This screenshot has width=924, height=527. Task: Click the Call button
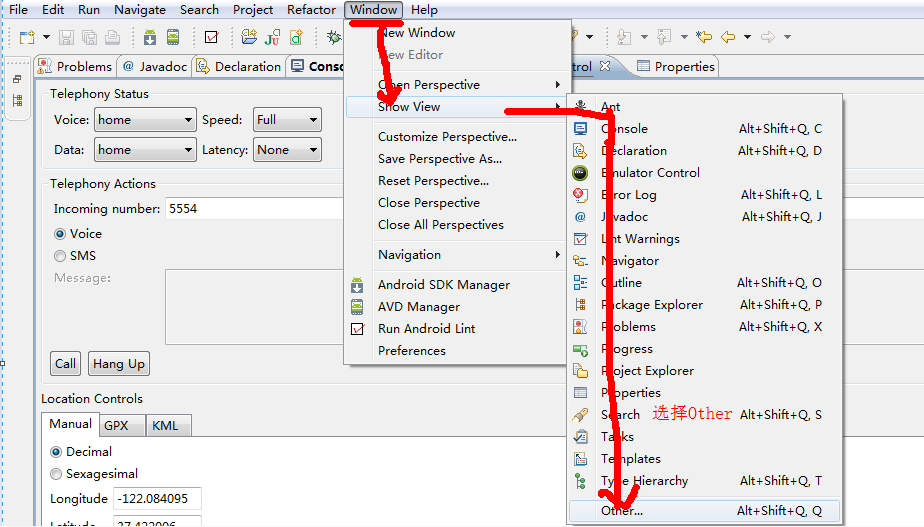(65, 364)
